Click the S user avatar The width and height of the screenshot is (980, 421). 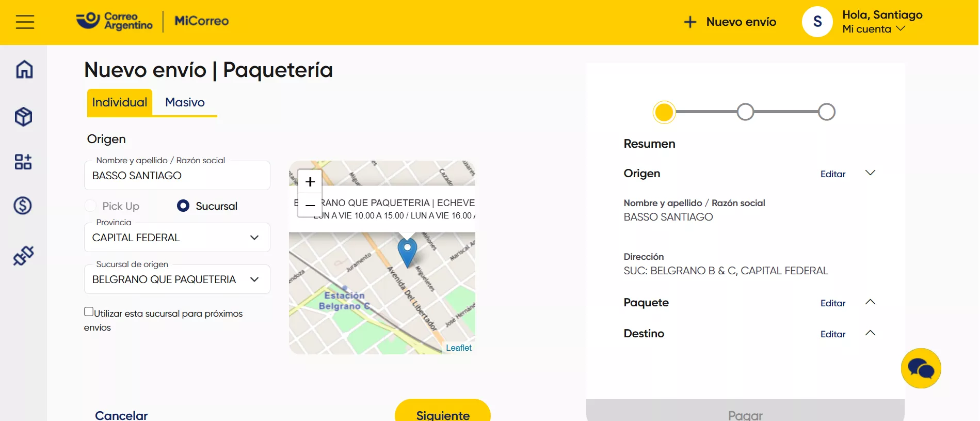point(817,22)
